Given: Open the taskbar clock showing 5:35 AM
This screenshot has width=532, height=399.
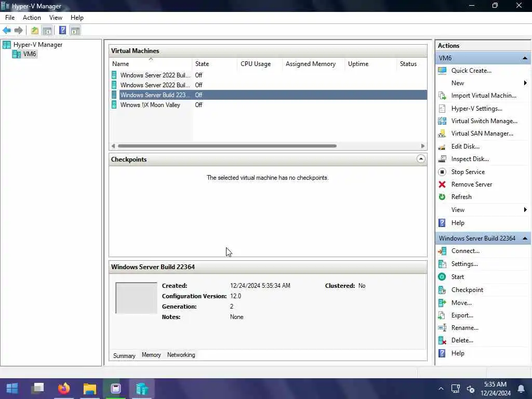Looking at the screenshot, I should (x=495, y=389).
